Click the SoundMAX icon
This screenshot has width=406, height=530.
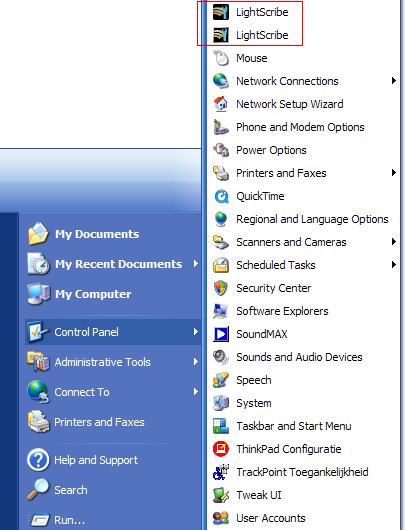tap(221, 334)
